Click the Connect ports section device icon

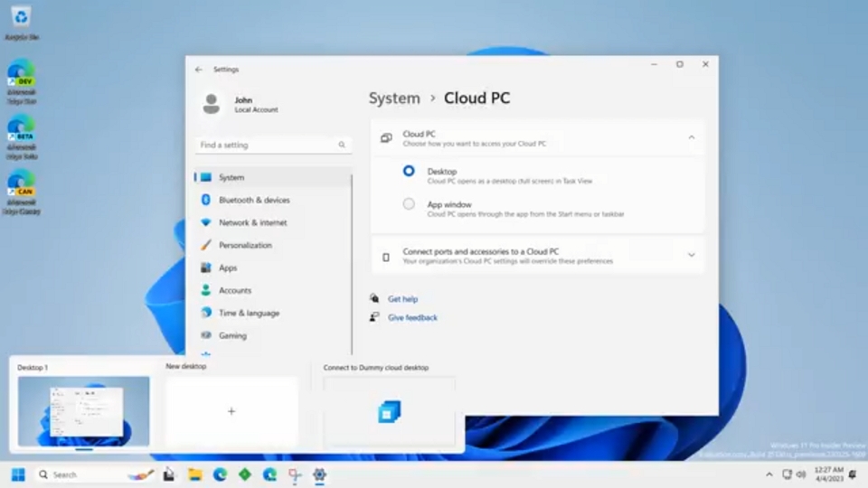click(x=386, y=257)
